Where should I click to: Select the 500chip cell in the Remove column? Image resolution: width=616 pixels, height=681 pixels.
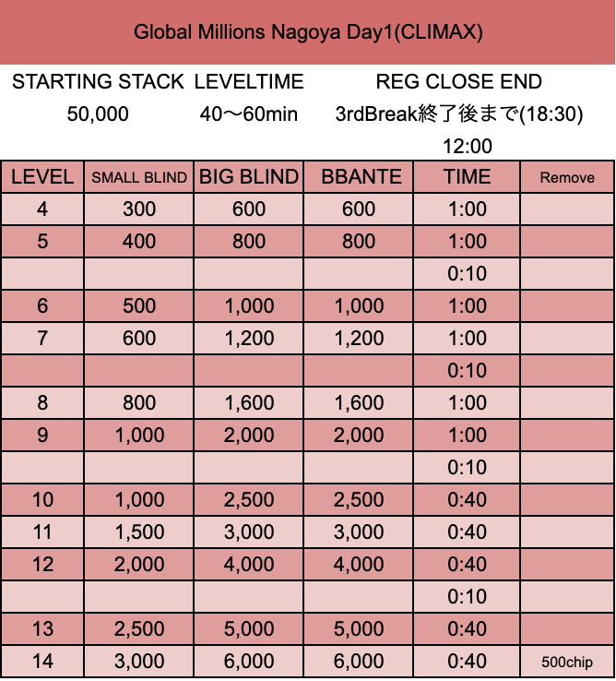(567, 662)
